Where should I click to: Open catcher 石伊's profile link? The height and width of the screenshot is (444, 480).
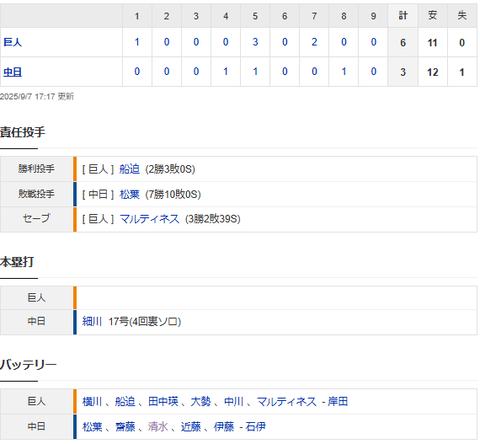click(256, 426)
